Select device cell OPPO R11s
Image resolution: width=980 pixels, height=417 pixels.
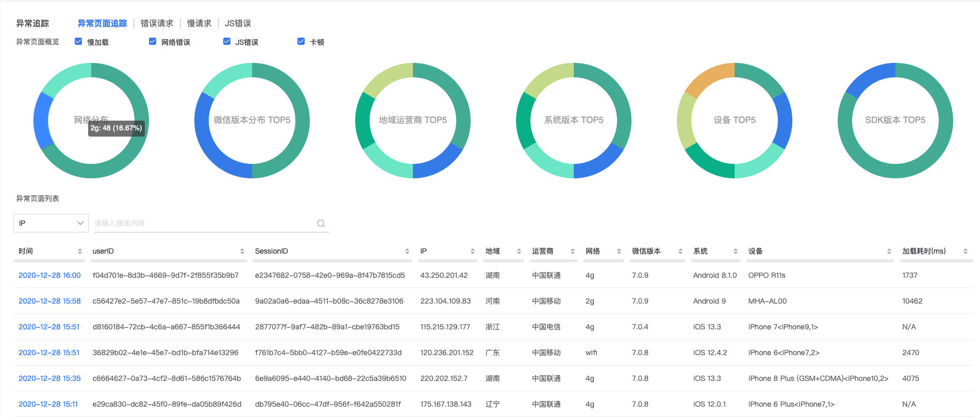tap(767, 275)
